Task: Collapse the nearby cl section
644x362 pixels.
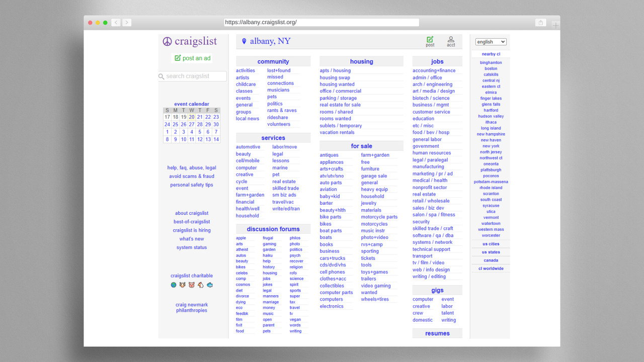Action: pyautogui.click(x=491, y=54)
